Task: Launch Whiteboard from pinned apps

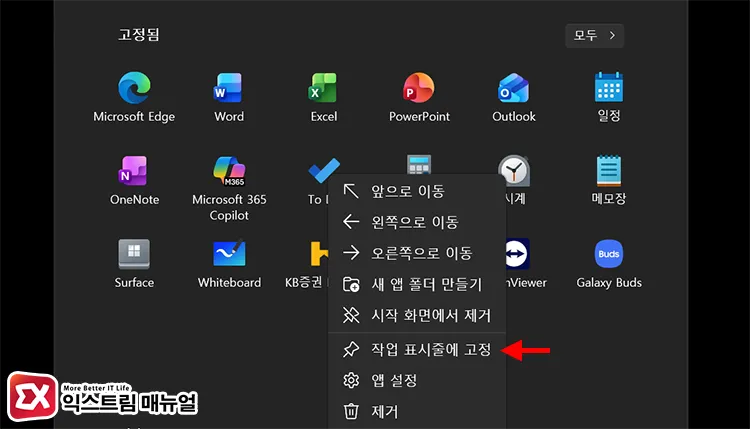Action: click(229, 253)
